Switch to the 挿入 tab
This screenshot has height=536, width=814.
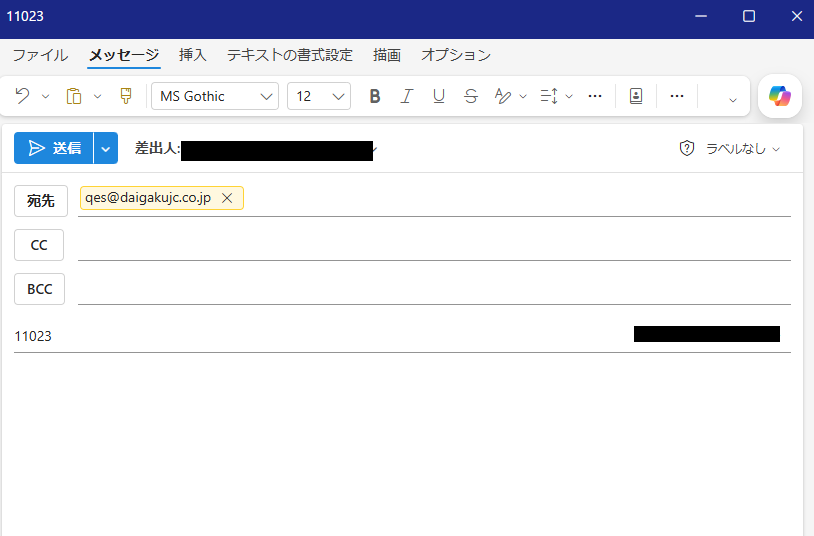[193, 55]
